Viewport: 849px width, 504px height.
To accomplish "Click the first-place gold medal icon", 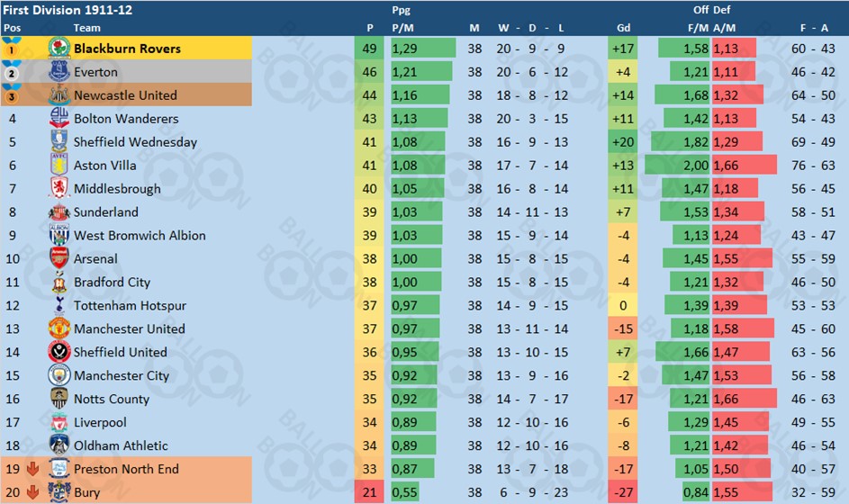I will [x=12, y=48].
